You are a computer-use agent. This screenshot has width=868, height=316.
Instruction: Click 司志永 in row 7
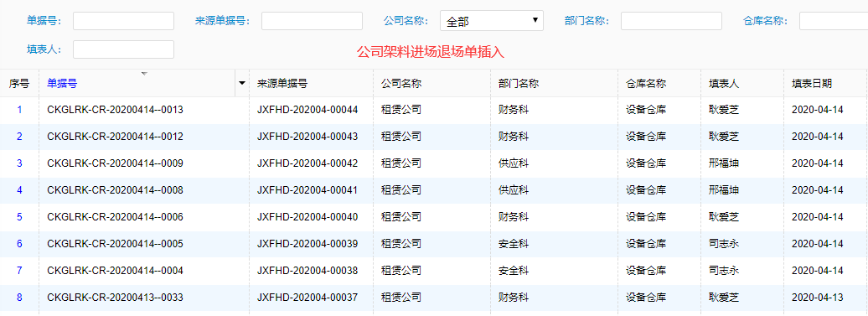724,271
